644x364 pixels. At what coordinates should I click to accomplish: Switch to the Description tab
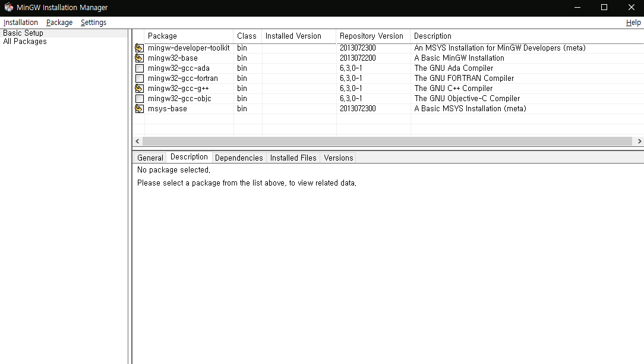point(189,157)
